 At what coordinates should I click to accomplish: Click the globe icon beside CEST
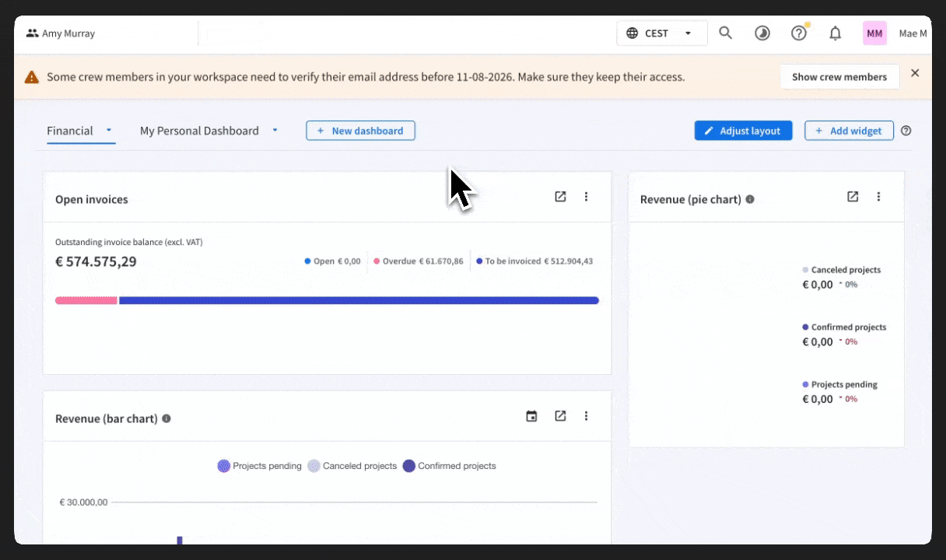pos(632,33)
